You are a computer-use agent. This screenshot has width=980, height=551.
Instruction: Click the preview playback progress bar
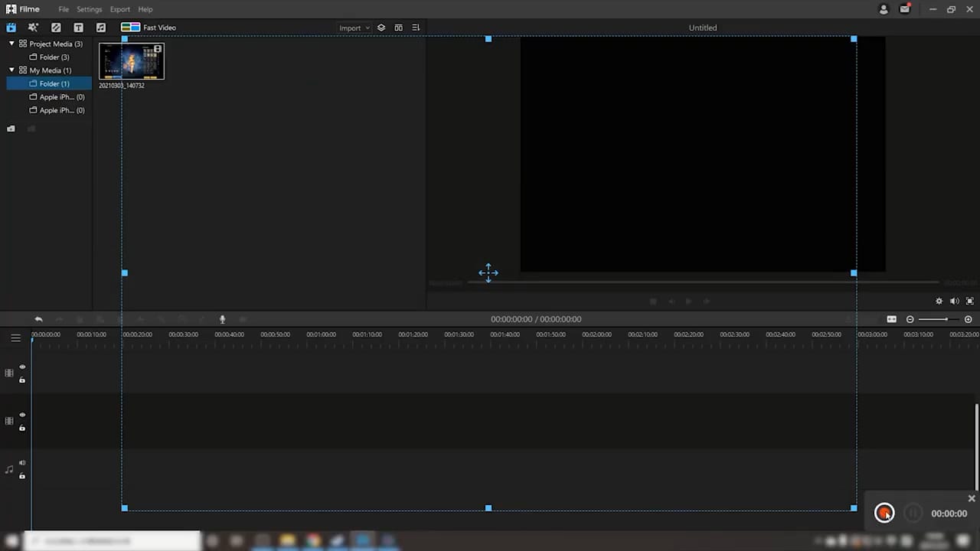click(703, 282)
